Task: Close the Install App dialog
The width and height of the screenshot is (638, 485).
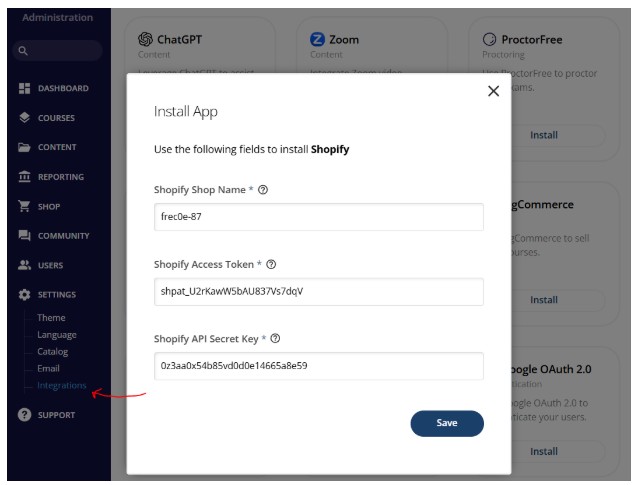Action: pos(493,91)
